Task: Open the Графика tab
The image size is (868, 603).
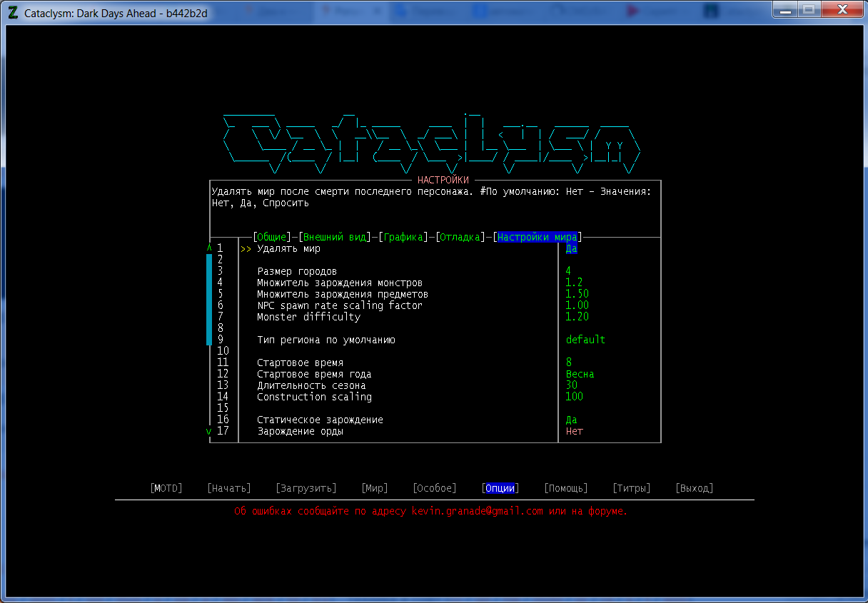Action: click(x=403, y=237)
